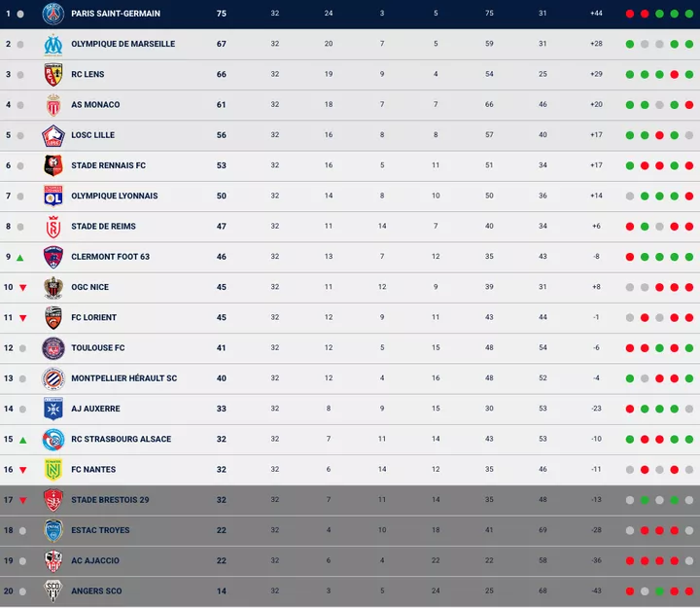700x608 pixels.
Task: Click the Paris Saint-Germain club crest
Action: point(52,14)
